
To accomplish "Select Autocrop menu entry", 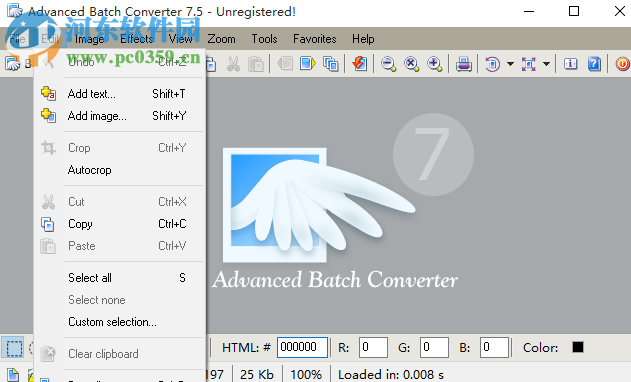I will point(120,170).
